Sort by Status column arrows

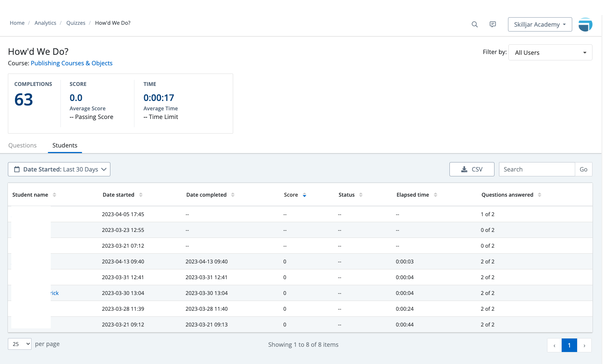tap(361, 195)
